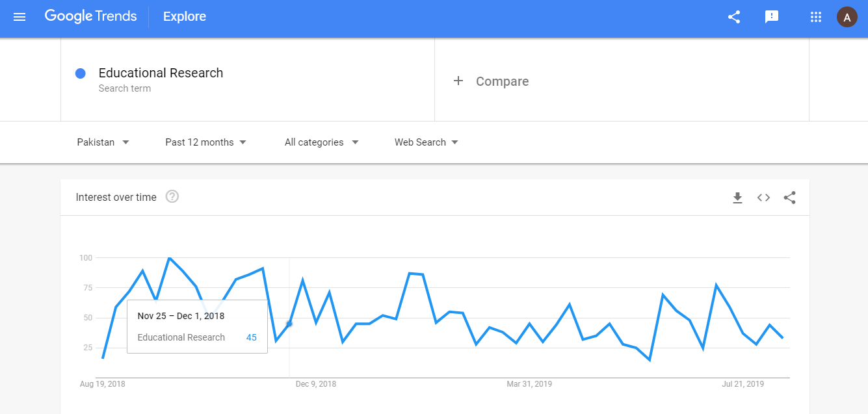Click the highlighted data point on chart

point(289,324)
